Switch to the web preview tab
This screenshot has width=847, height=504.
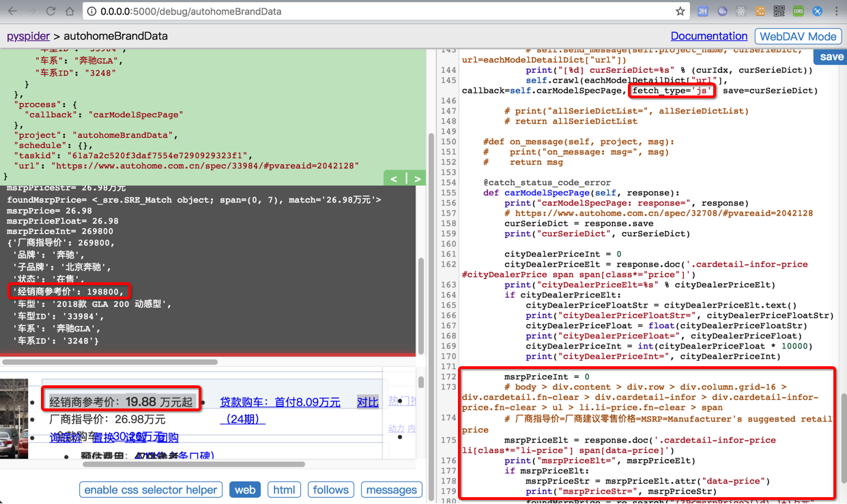click(x=245, y=490)
